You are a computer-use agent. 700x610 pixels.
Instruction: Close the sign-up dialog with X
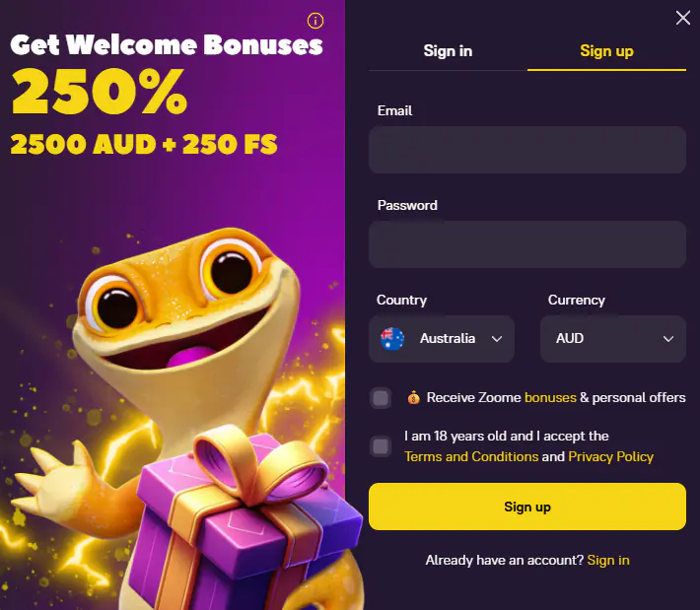tap(683, 18)
